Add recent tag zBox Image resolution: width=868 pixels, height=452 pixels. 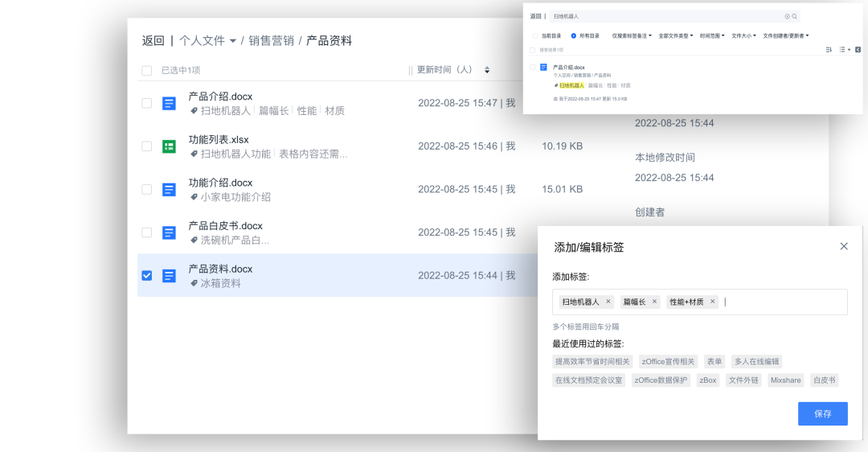click(708, 380)
